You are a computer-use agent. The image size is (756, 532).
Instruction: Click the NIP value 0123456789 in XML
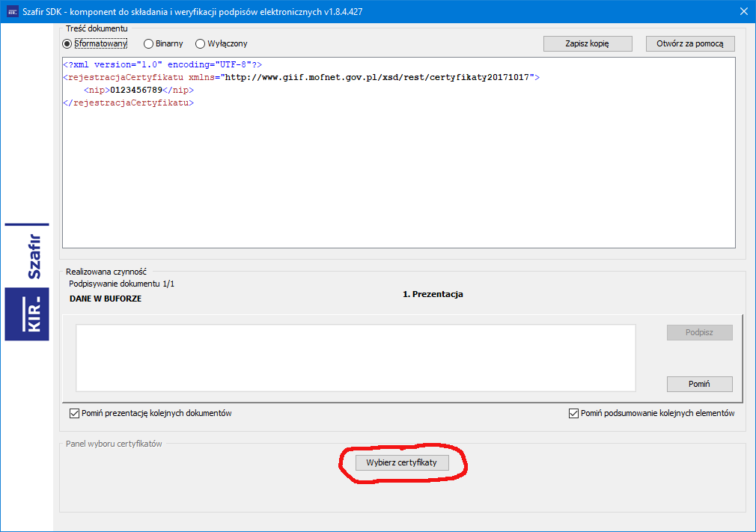(x=136, y=90)
